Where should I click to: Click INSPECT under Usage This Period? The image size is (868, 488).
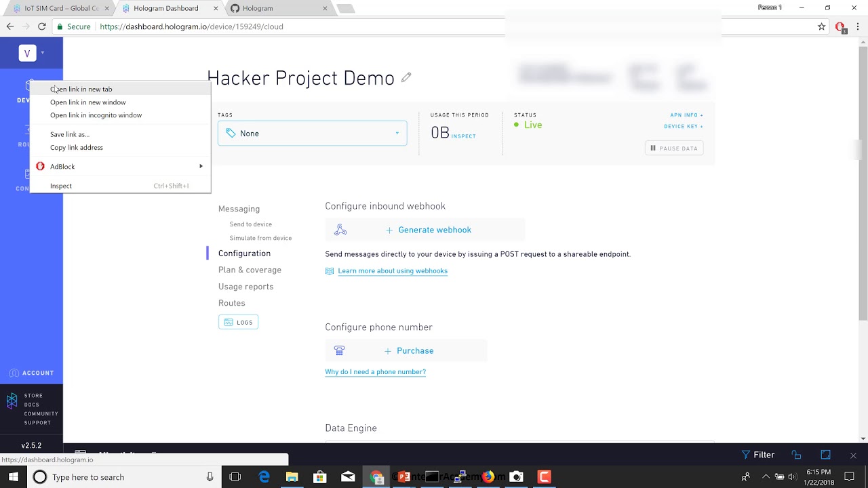coord(464,136)
